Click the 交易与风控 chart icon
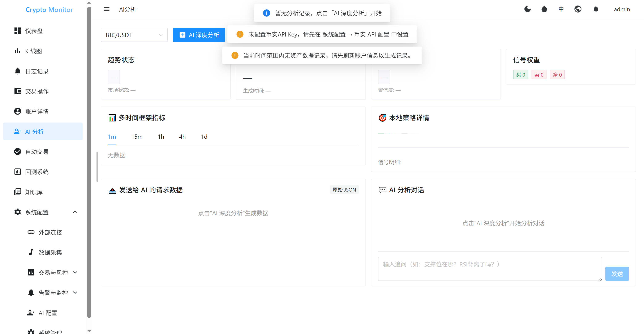 click(31, 272)
